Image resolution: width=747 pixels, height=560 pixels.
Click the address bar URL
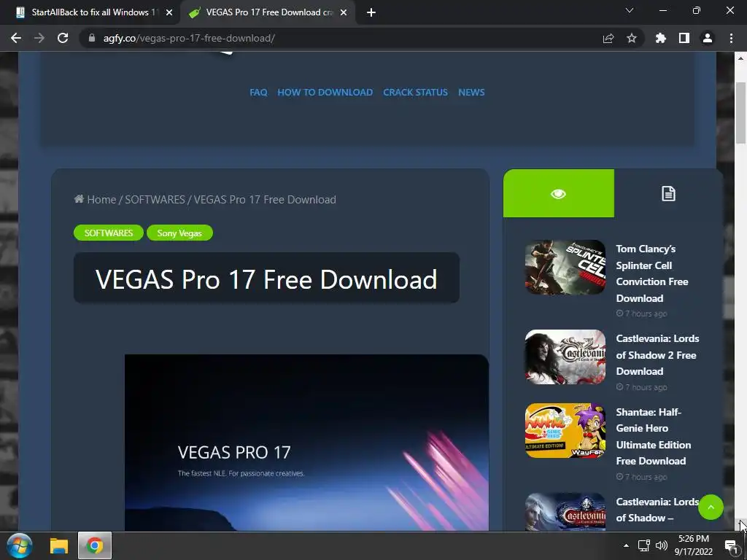click(x=189, y=38)
